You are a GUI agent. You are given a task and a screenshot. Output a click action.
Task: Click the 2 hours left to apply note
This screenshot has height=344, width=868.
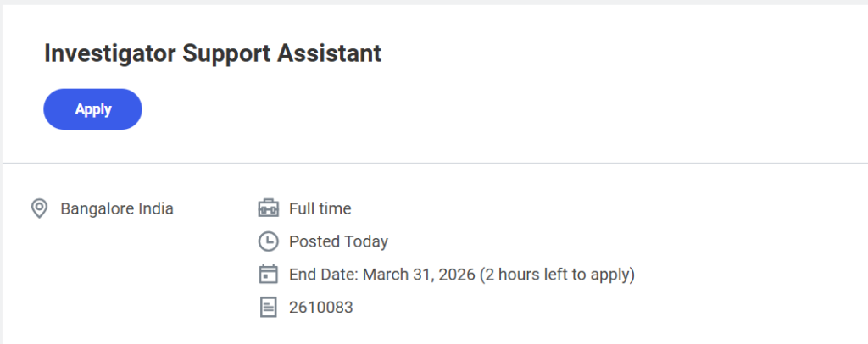tap(556, 275)
